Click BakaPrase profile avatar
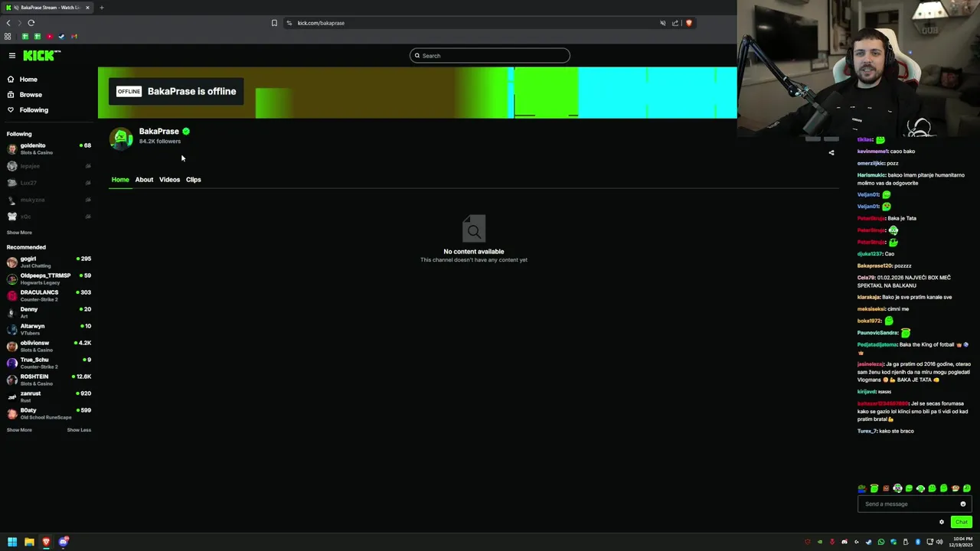Viewport: 980px width, 551px height. 121,139
